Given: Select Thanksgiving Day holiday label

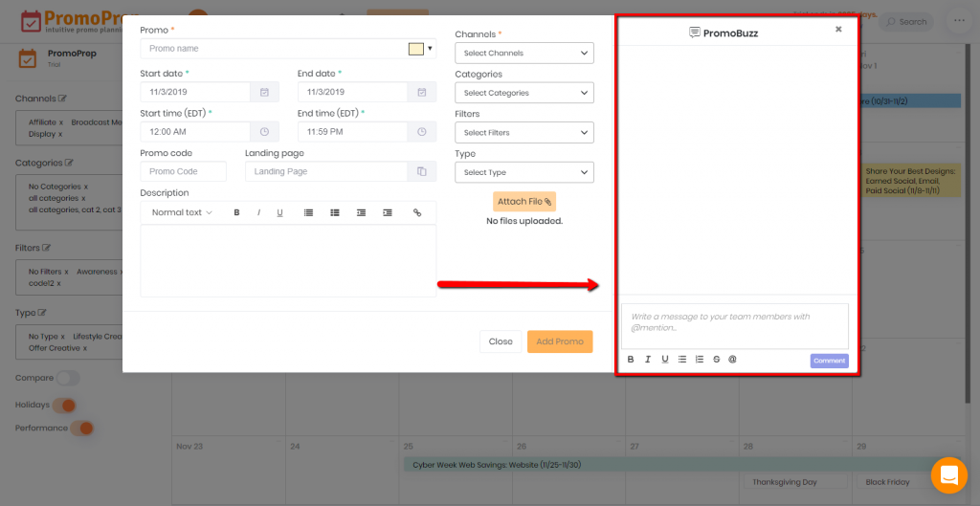Looking at the screenshot, I should (x=795, y=482).
